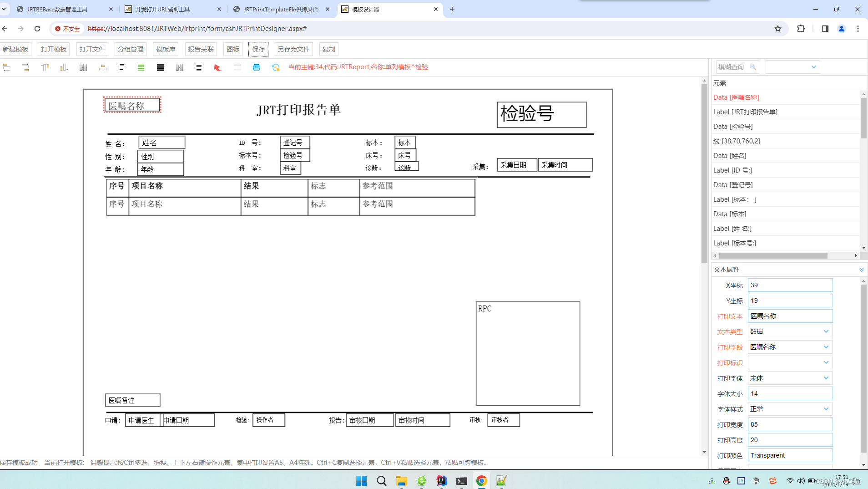
Task: Click the faint rectangle toolbar icon
Action: (237, 67)
